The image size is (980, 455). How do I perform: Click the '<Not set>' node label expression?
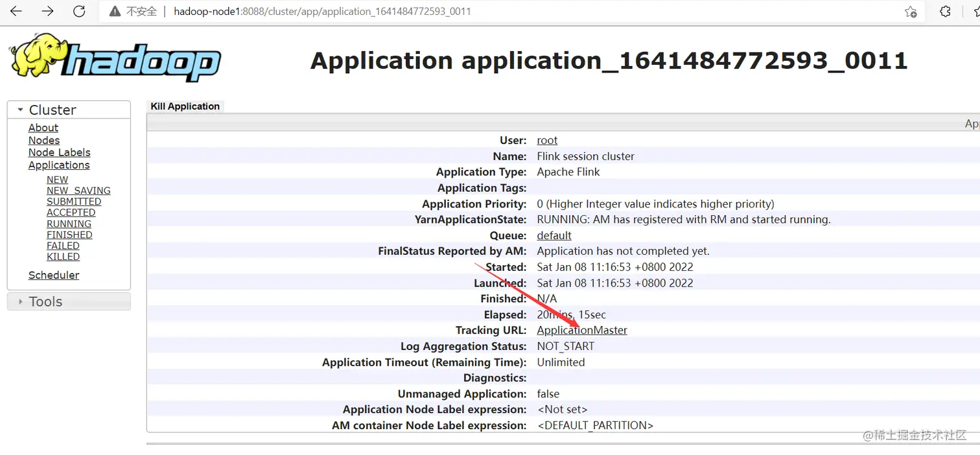tap(563, 410)
